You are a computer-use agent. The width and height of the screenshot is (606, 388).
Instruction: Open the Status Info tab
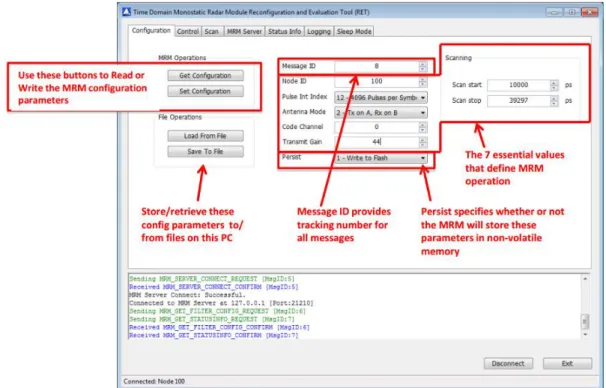[284, 32]
